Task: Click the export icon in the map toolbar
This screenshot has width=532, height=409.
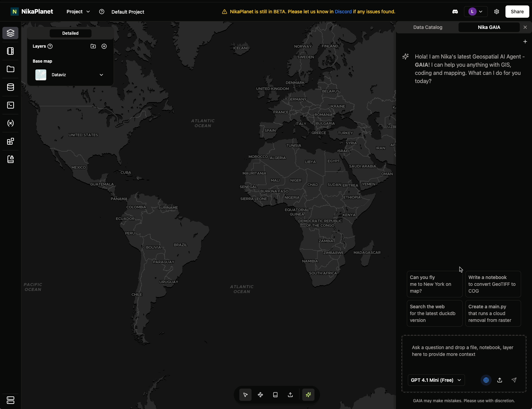Action: pos(290,395)
